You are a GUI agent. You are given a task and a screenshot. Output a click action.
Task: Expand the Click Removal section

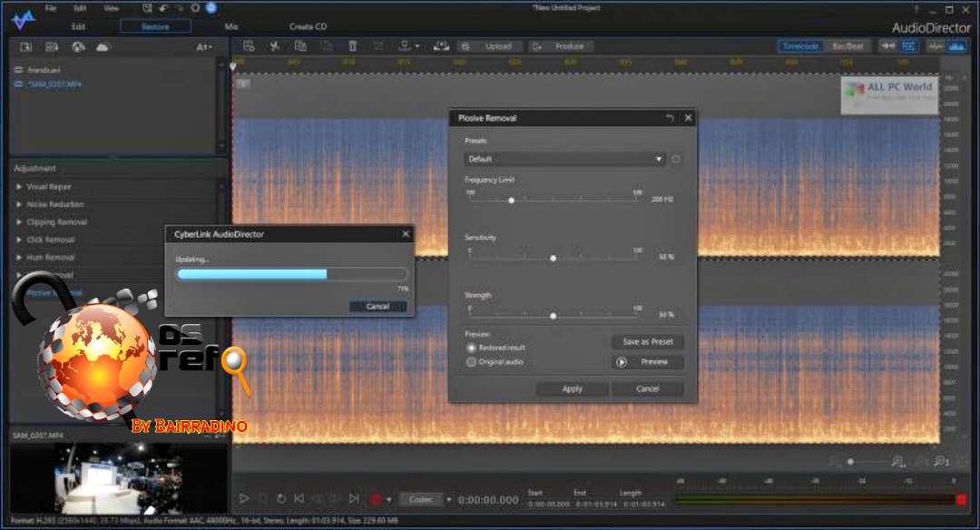(x=19, y=240)
